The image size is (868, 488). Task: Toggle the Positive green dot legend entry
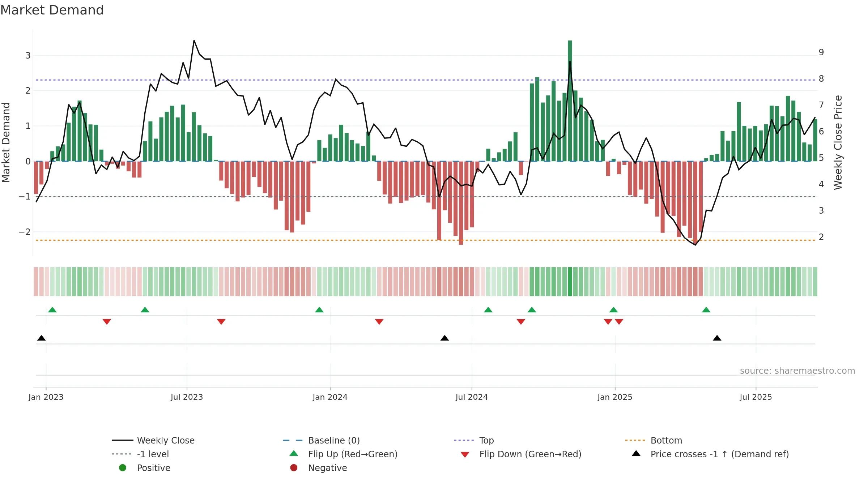tap(145, 468)
